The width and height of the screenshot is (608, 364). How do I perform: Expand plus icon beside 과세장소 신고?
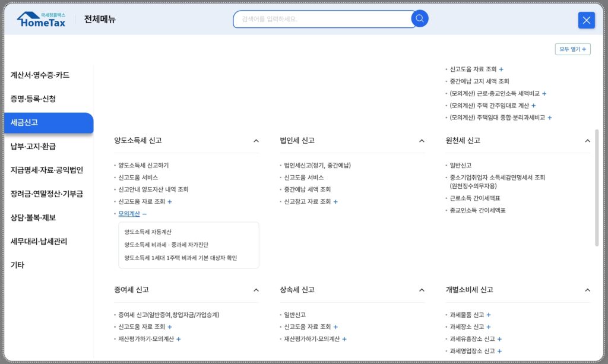489,327
